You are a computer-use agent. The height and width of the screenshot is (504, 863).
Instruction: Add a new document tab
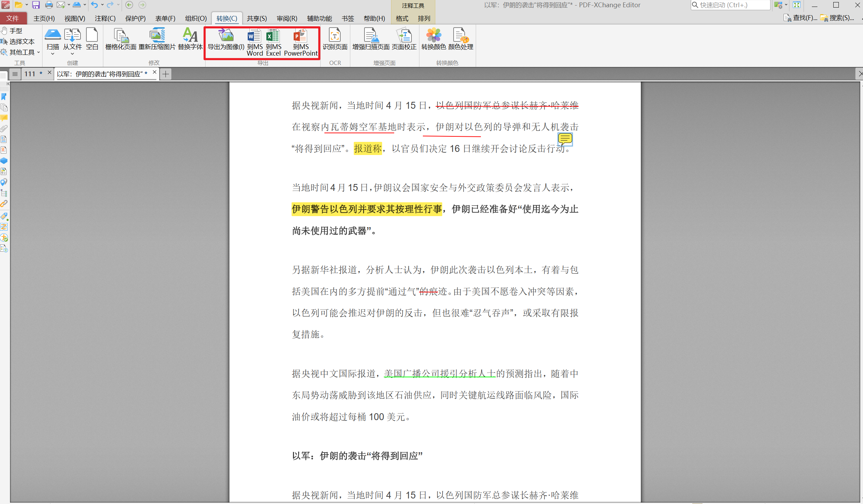[x=166, y=74]
